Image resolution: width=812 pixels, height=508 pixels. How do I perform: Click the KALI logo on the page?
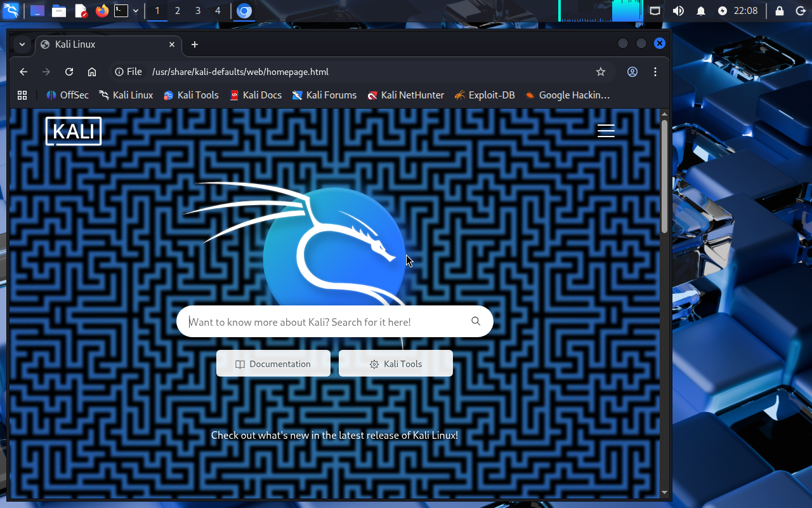pos(74,131)
